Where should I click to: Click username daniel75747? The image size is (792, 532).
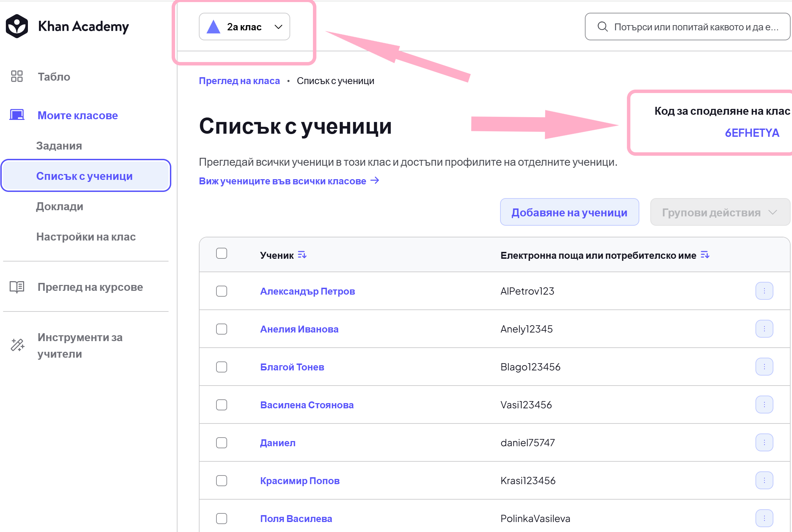point(528,443)
